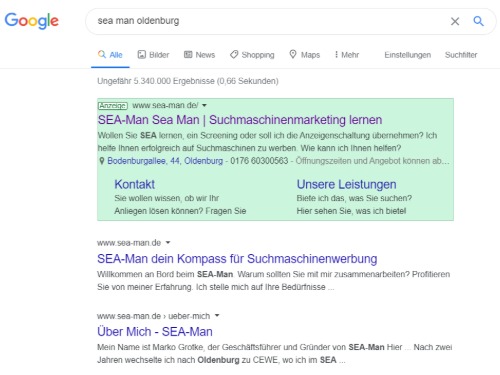
Task: Open the Maps tab
Action: coord(304,55)
